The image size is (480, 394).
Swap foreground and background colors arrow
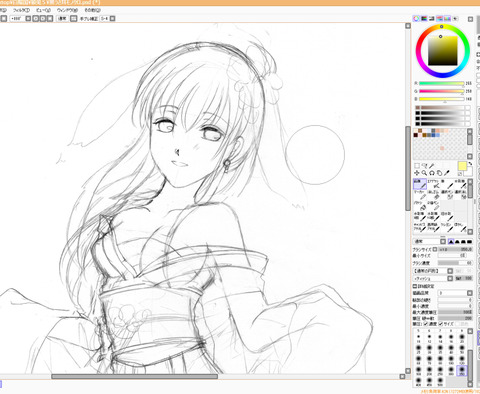click(470, 164)
